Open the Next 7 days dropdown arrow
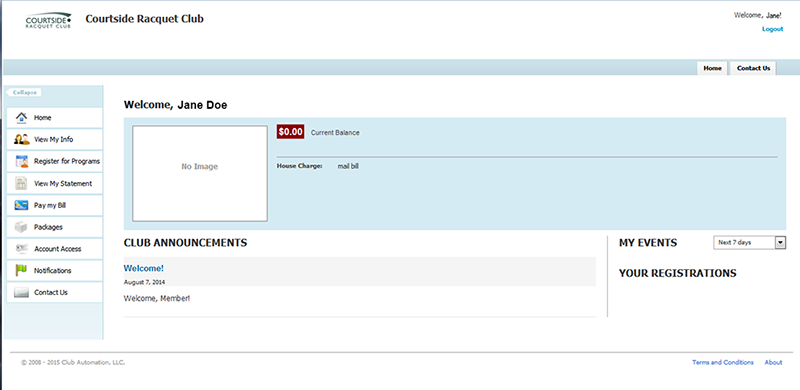Viewport: 800px width, 390px height. pyautogui.click(x=780, y=242)
